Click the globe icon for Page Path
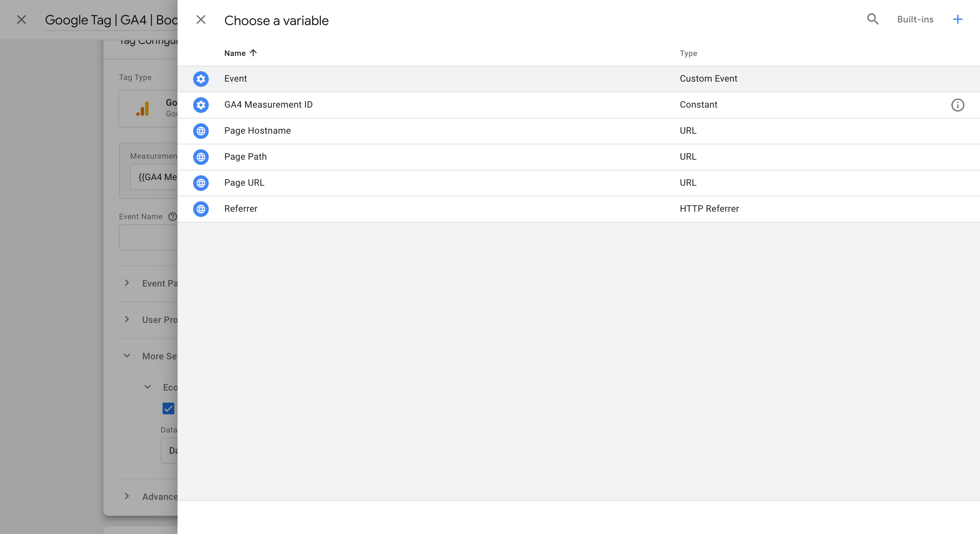The image size is (980, 534). coord(201,157)
